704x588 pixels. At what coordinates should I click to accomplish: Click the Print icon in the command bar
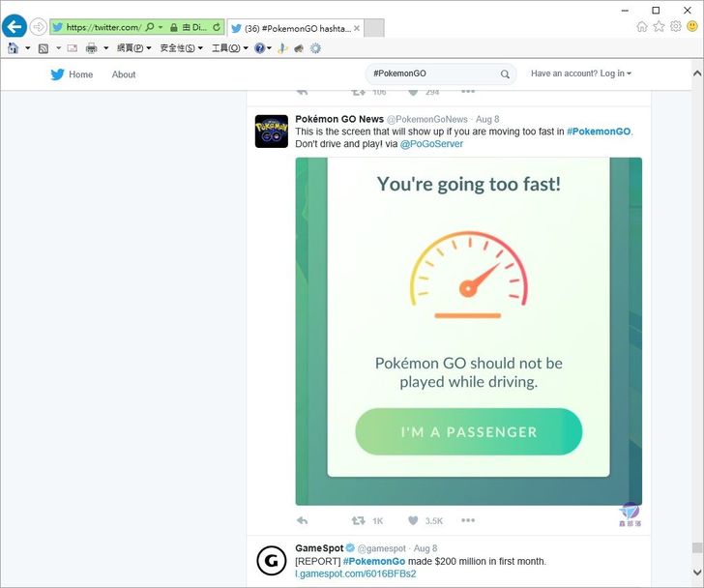coord(92,48)
